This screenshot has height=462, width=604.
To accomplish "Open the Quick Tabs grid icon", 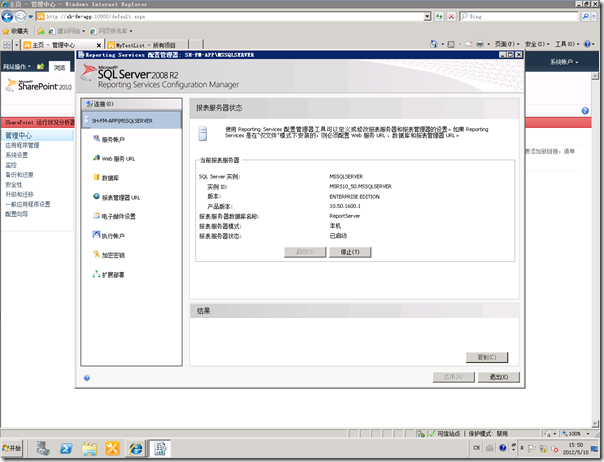I will click(x=7, y=45).
